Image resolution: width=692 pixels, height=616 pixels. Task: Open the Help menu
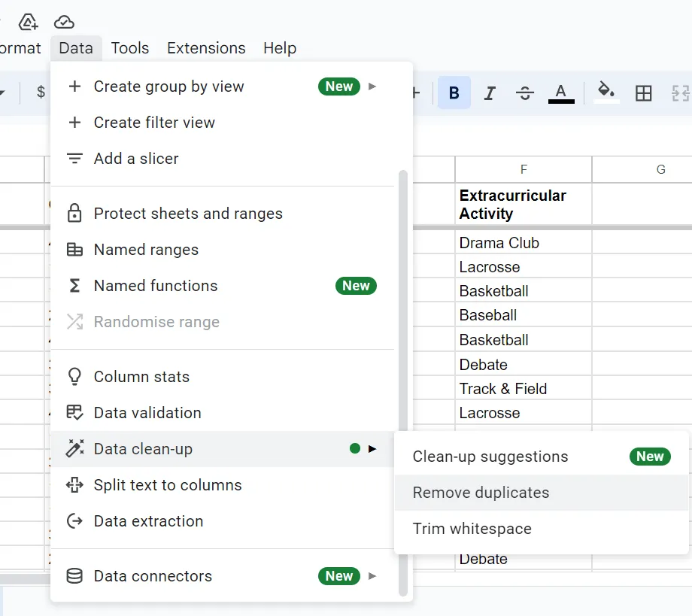coord(280,47)
